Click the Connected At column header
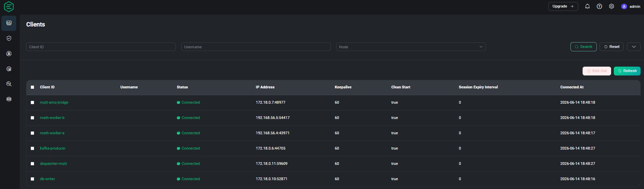This screenshot has width=644, height=189. (x=572, y=87)
